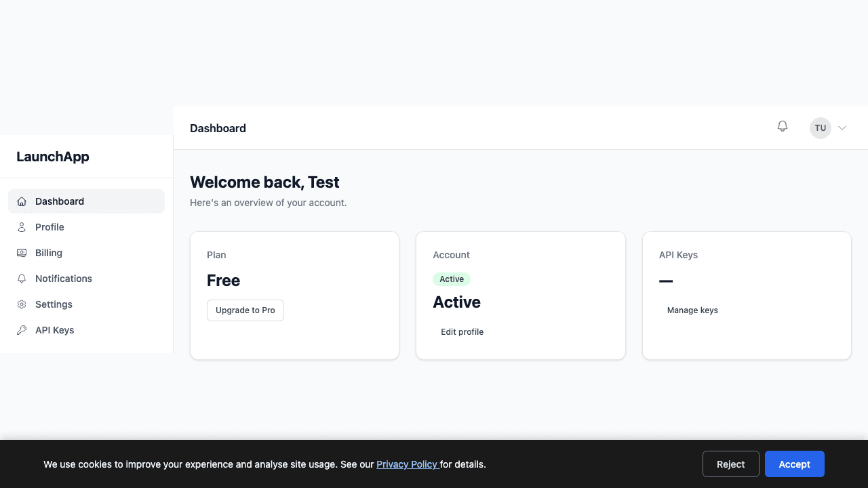The image size is (868, 488).
Task: Reject cookies in the banner
Action: [x=730, y=464]
